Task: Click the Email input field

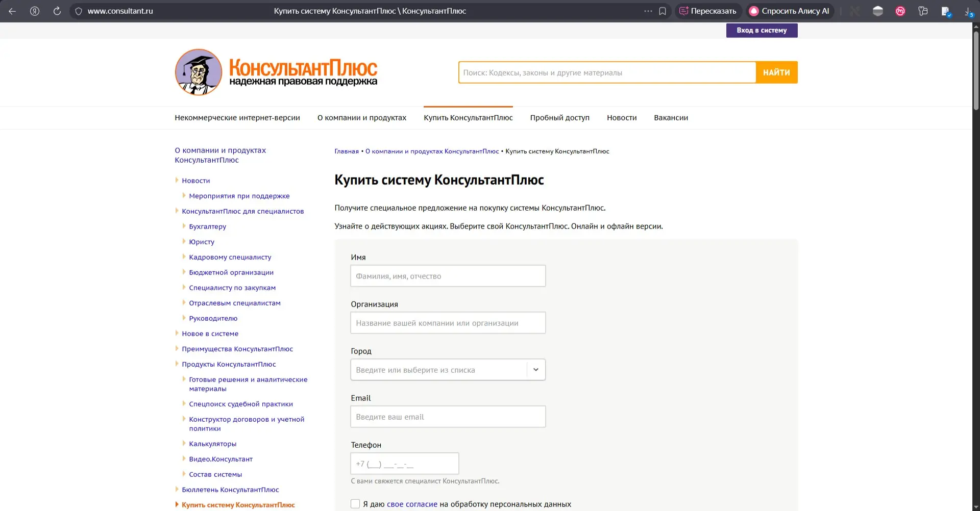Action: click(448, 417)
